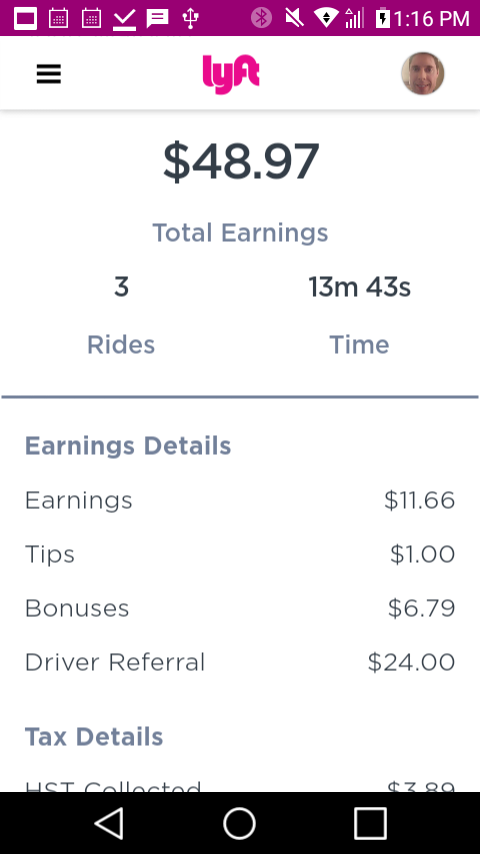Select the Tax Details heading
Image resolution: width=480 pixels, height=854 pixels.
tap(94, 737)
